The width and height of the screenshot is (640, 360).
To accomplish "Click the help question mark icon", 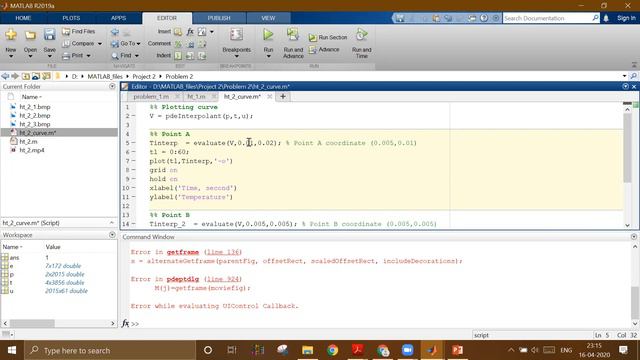I will pyautogui.click(x=484, y=18).
